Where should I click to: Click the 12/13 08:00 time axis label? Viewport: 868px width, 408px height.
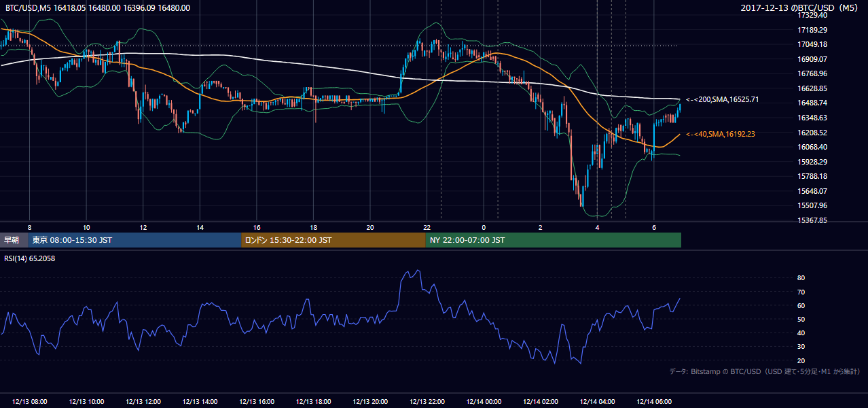point(30,401)
